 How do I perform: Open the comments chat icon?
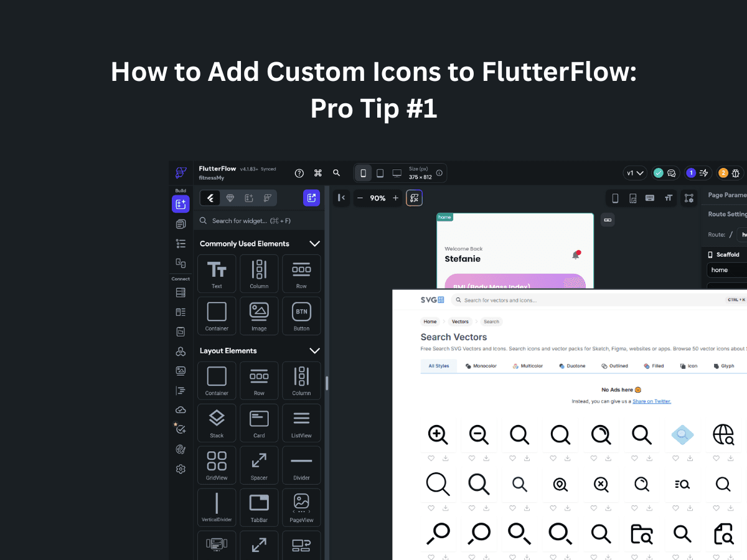point(672,173)
